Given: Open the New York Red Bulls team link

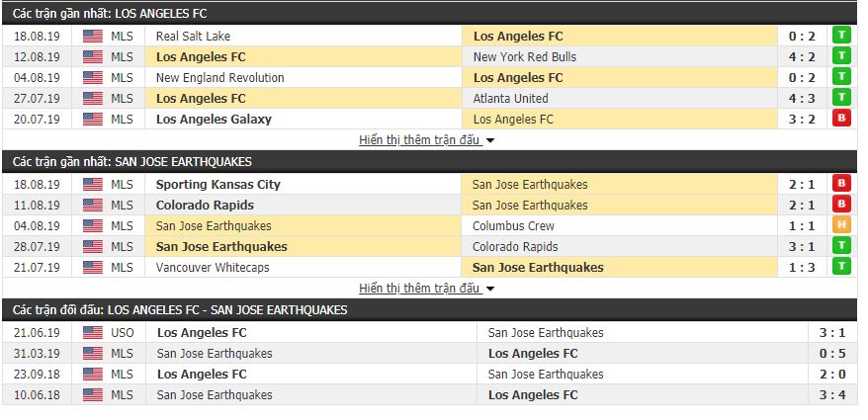Looking at the screenshot, I should tap(524, 56).
